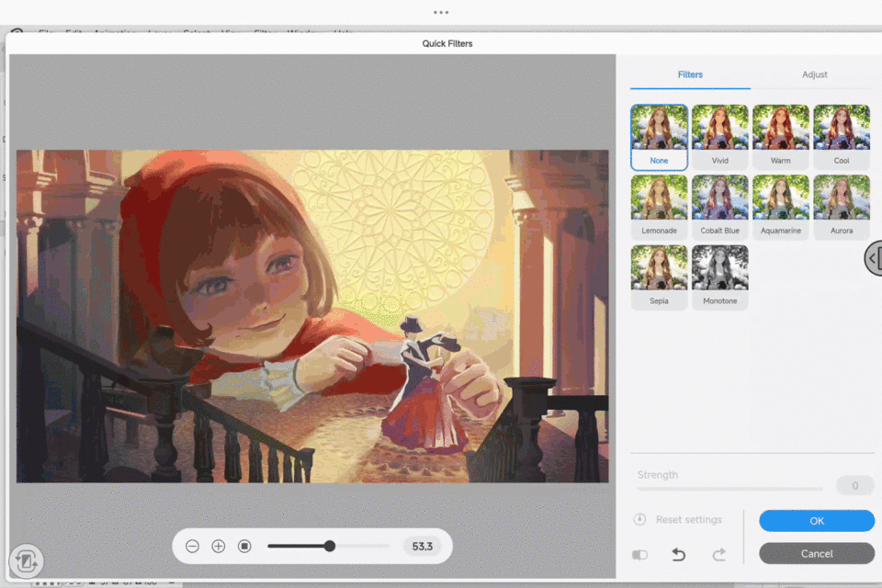882x588 pixels.
Task: Zoom in with the plus icon
Action: 219,547
